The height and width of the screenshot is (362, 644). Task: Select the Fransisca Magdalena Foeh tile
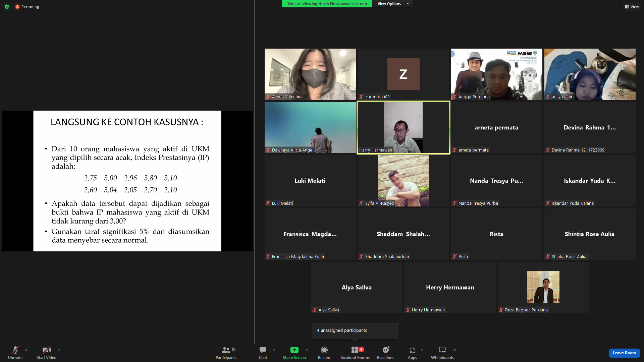[x=310, y=234]
